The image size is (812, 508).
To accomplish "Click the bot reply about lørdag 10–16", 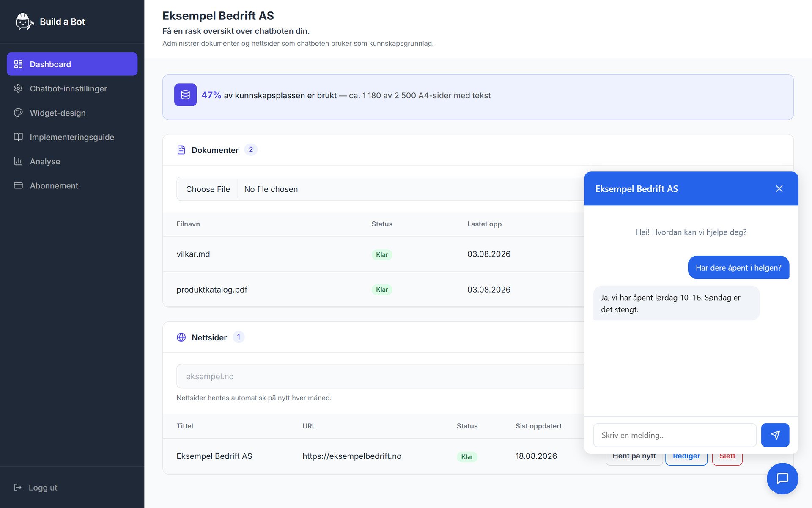I will click(x=676, y=303).
